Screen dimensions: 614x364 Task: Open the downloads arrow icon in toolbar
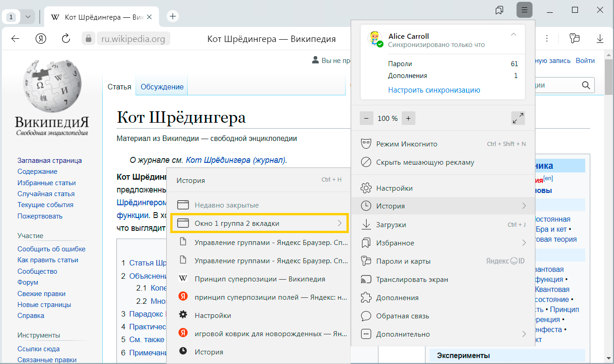pos(600,39)
